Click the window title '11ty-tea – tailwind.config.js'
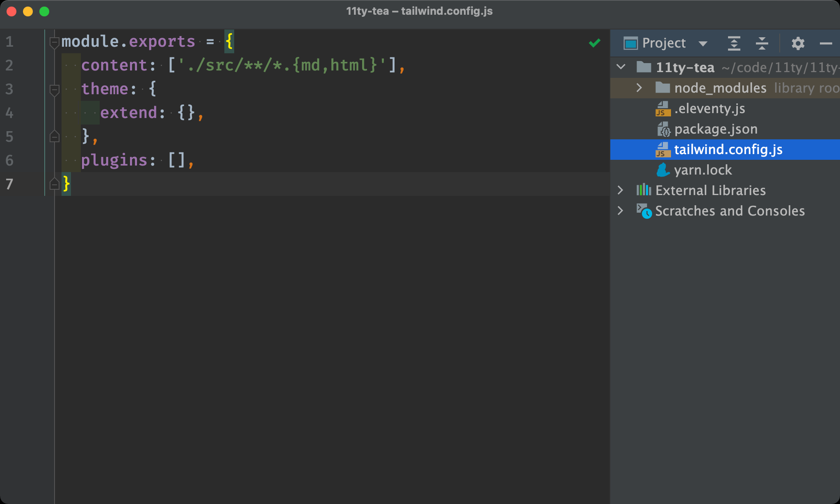 [x=419, y=11]
